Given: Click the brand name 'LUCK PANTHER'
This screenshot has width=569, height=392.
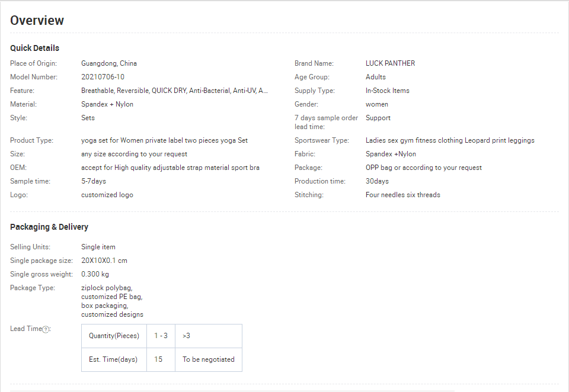Looking at the screenshot, I should pyautogui.click(x=390, y=63).
